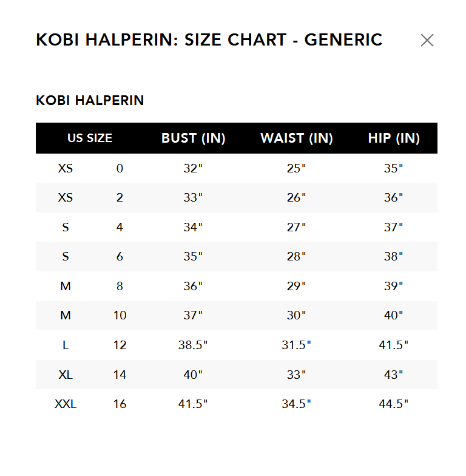Click the KOBI HALPERIN subheading
Viewport: 466px width, 476px height.
click(90, 100)
